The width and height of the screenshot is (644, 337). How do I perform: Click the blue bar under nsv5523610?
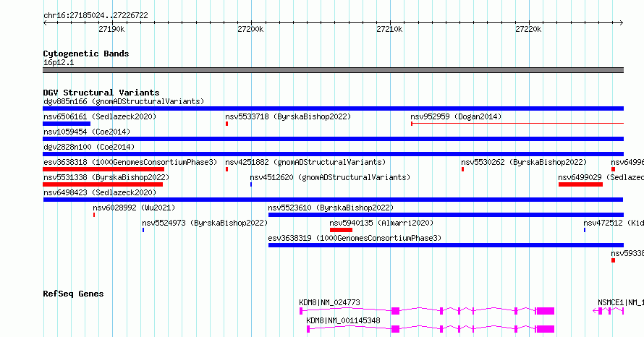[446, 215]
